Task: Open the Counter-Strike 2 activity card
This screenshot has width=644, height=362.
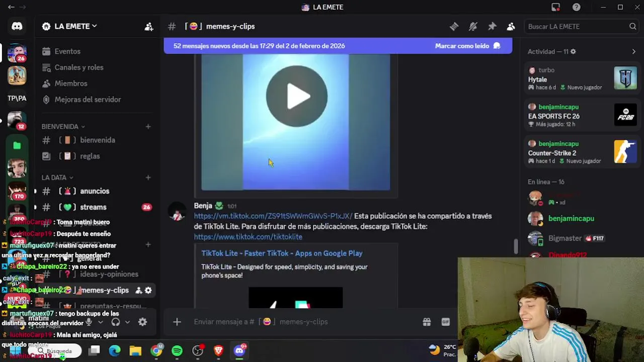Action: (x=582, y=152)
